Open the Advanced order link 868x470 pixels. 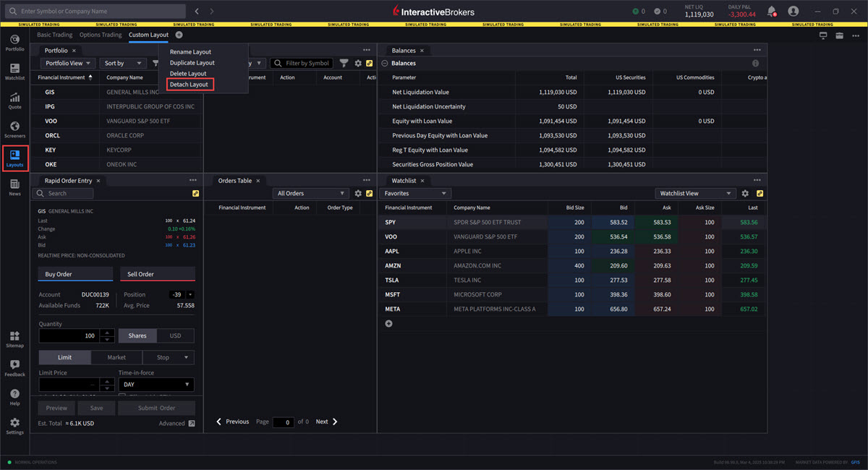coord(176,423)
